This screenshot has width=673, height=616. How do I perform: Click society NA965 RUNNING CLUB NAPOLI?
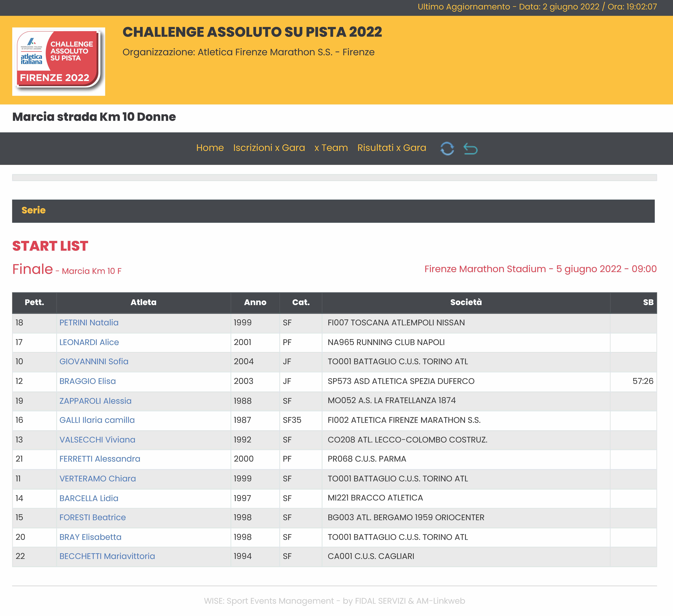tap(386, 342)
